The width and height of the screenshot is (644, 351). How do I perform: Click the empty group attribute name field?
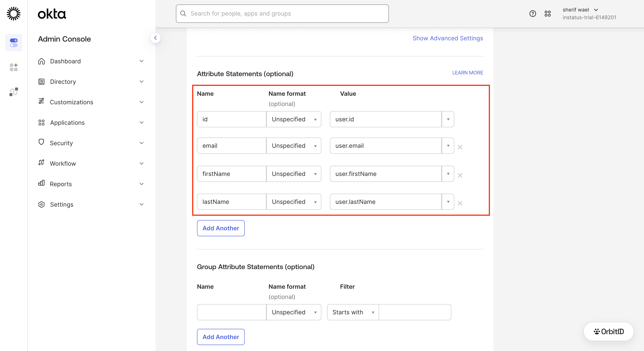(x=231, y=312)
